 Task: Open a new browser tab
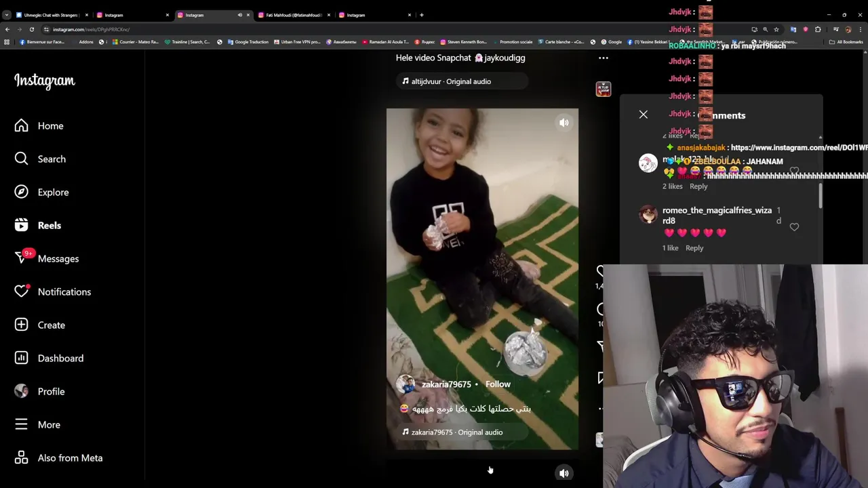pyautogui.click(x=421, y=15)
